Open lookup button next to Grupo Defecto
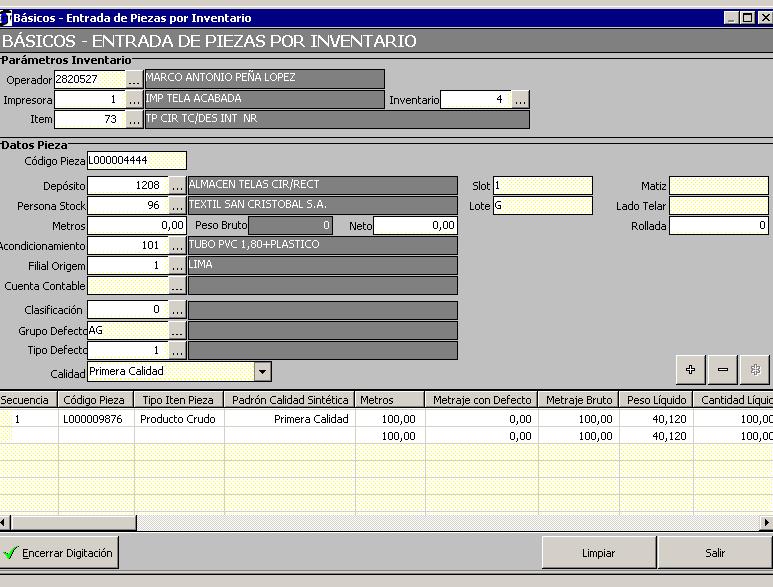 pos(177,331)
